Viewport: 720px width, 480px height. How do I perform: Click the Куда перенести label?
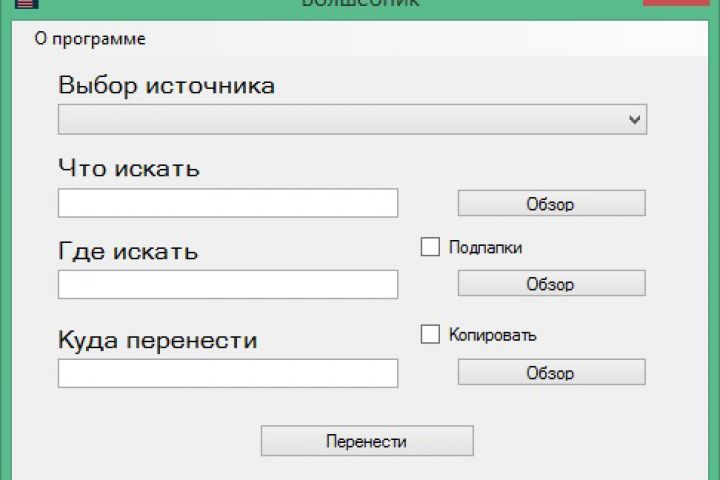click(158, 340)
